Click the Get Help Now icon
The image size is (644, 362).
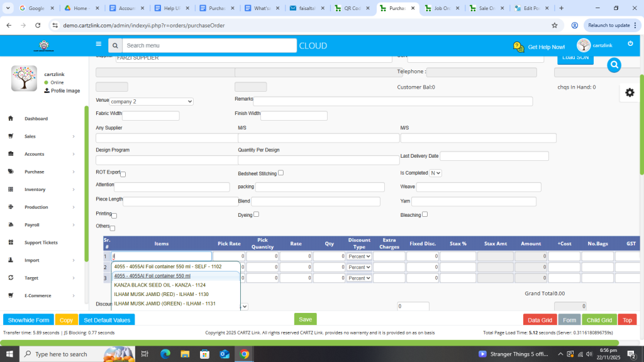(x=519, y=47)
